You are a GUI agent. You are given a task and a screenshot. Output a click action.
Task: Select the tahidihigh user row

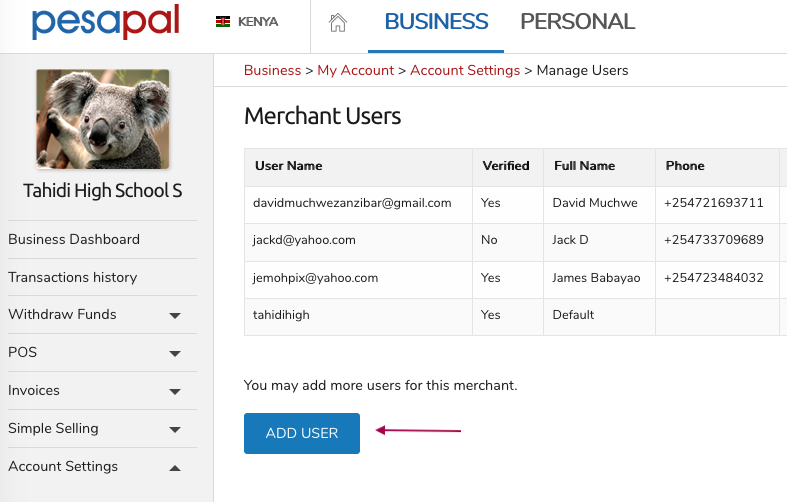click(515, 315)
